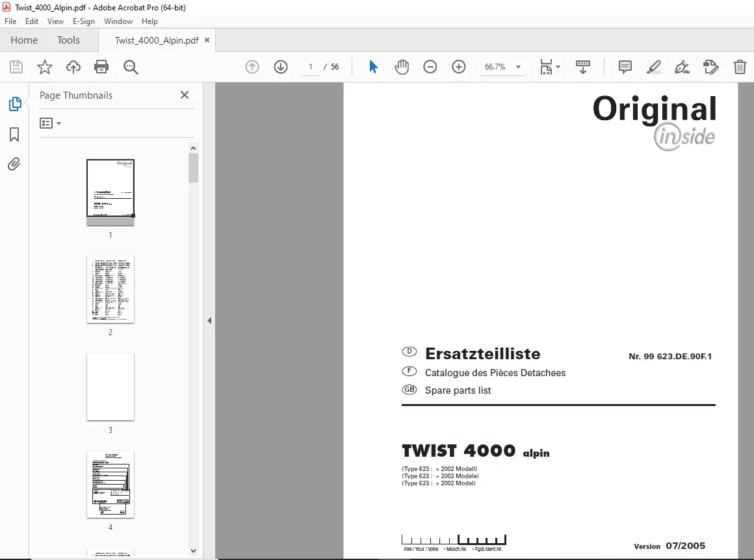
Task: Click the Delete trash icon
Action: coord(740,67)
